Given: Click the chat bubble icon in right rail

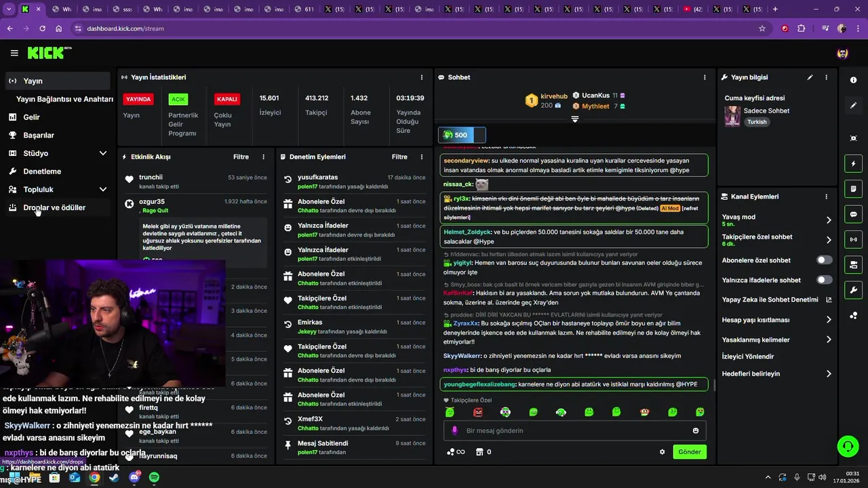Looking at the screenshot, I should 853,214.
